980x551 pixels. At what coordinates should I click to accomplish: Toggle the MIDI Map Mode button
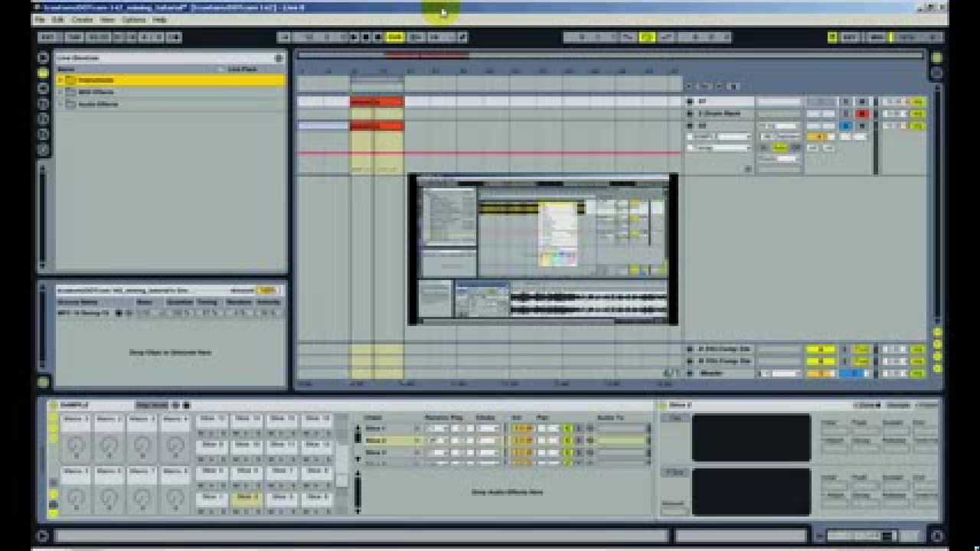click(877, 37)
